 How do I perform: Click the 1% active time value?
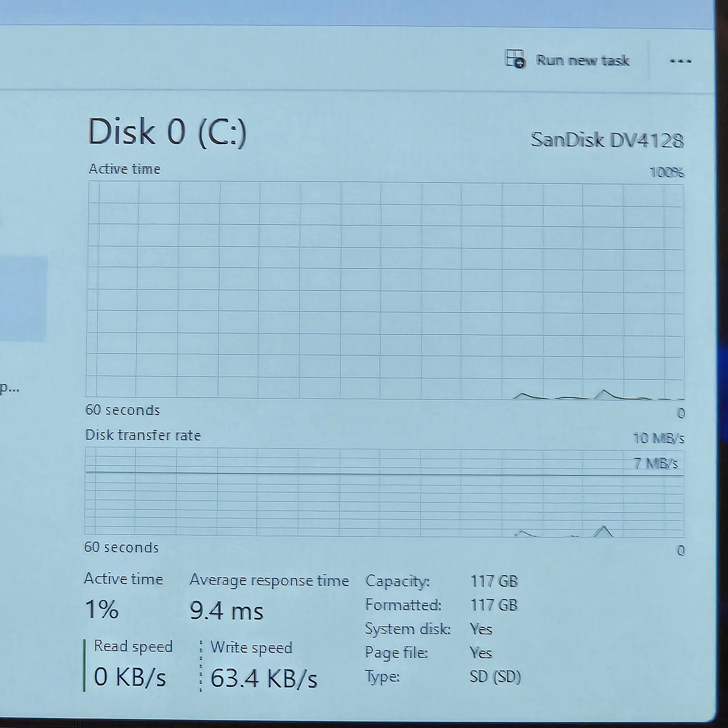click(x=102, y=609)
